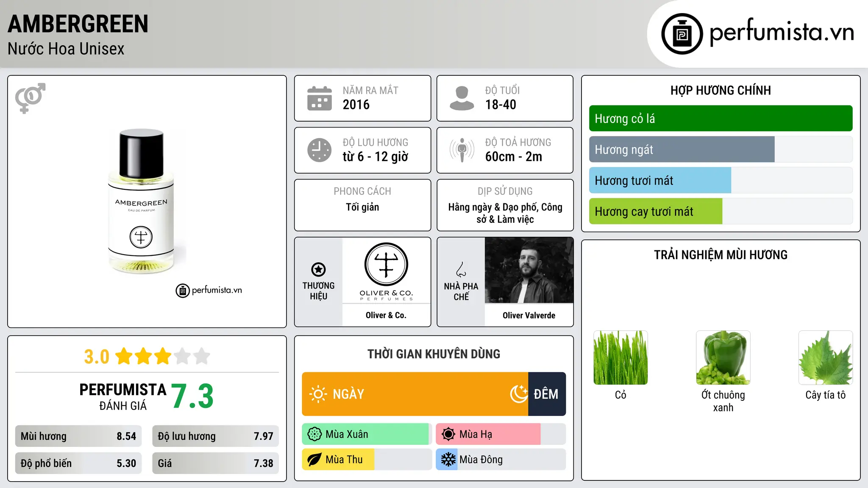Click the calendar icon beside Năm ra mắt
Viewport: 868px width, 488px height.
click(320, 98)
